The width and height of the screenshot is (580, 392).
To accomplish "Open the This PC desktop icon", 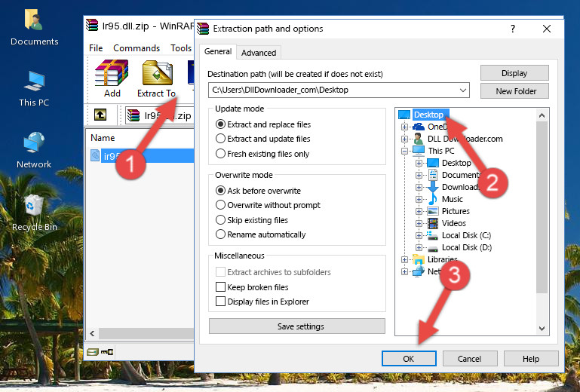I will tap(34, 81).
